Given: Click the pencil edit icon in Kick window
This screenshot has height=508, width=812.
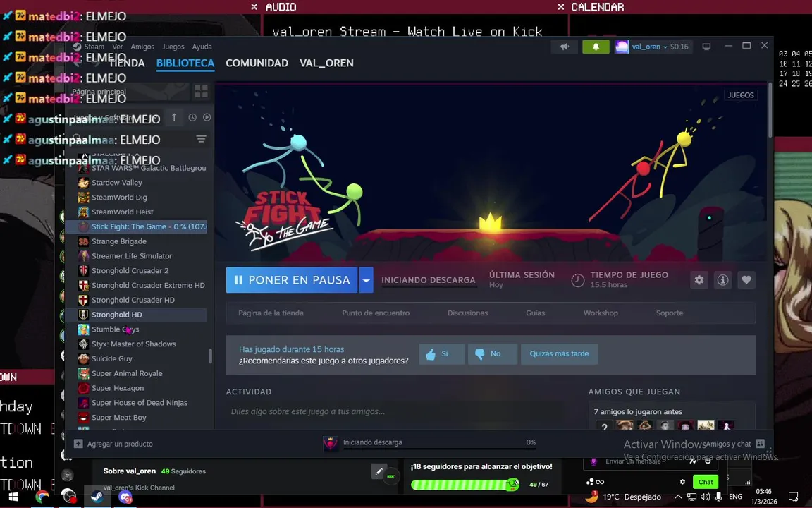Looking at the screenshot, I should (379, 471).
